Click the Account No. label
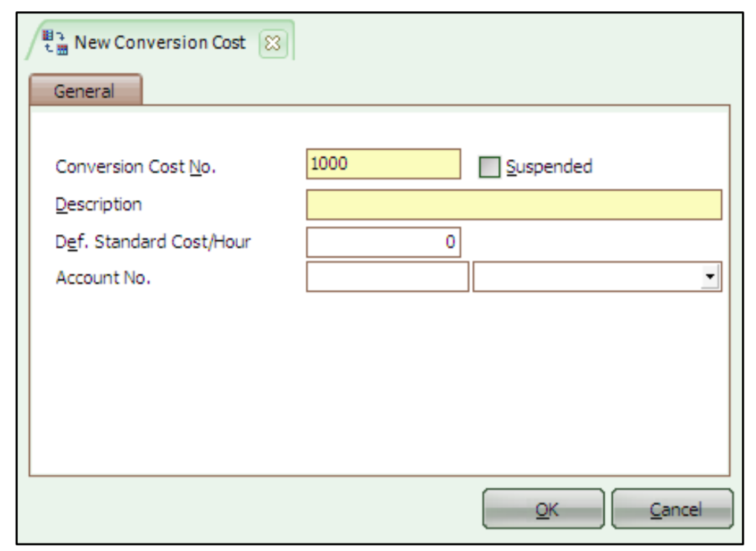The height and width of the screenshot is (551, 756). tap(103, 278)
